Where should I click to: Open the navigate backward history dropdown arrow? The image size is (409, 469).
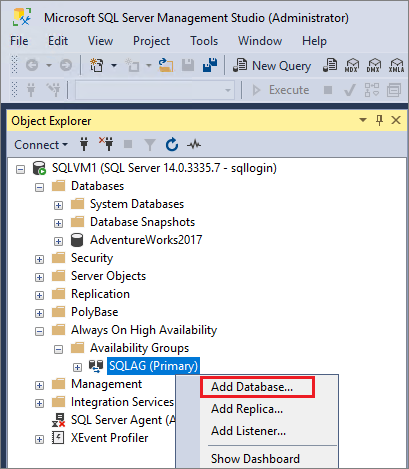click(49, 65)
